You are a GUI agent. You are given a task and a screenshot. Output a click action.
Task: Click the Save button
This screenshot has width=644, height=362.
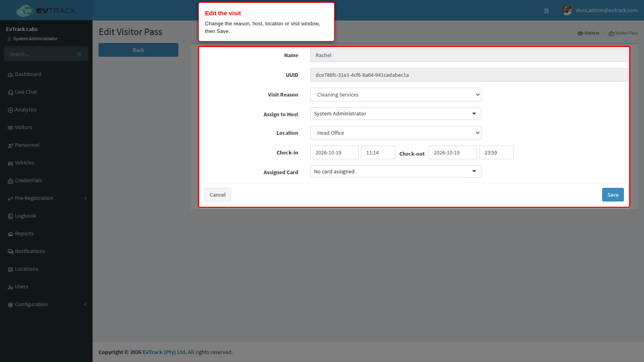coord(613,195)
